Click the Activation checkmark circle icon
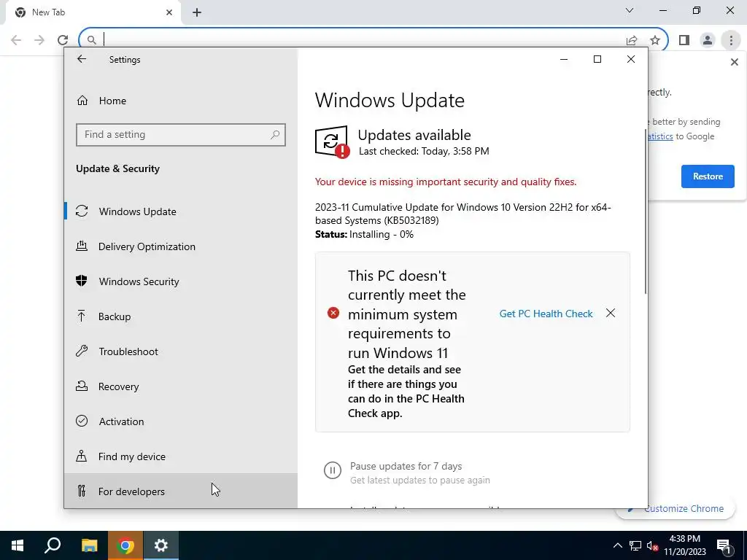This screenshot has width=747, height=560. point(82,421)
